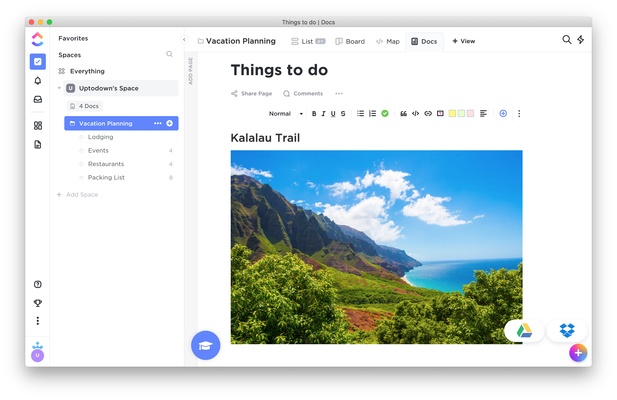Search spaces with the magnifier icon
617x400 pixels.
169,54
